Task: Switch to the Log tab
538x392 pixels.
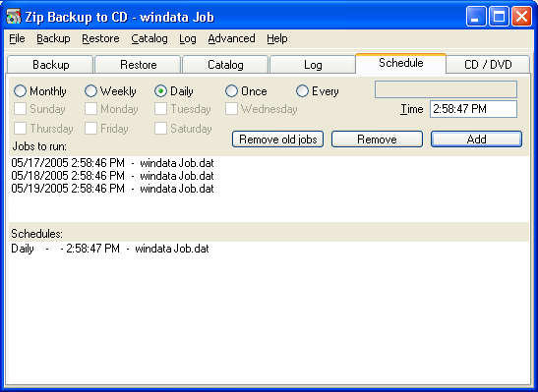Action: click(313, 65)
